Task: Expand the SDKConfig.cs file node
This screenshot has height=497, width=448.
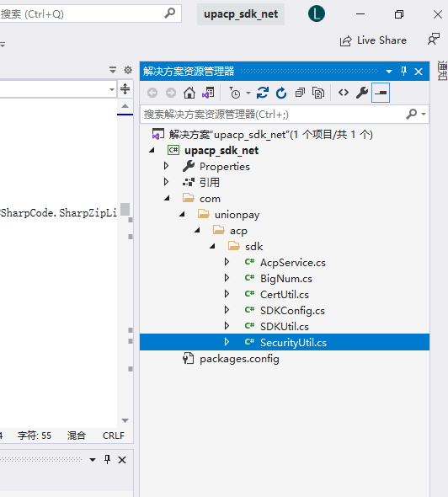Action: [x=227, y=309]
